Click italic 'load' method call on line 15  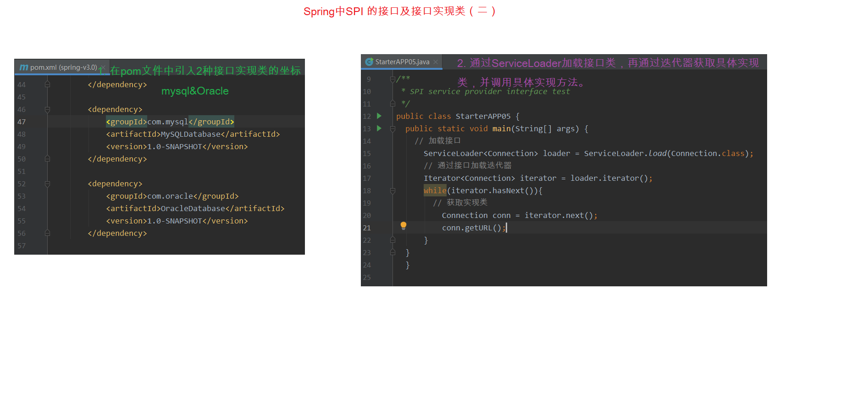(x=658, y=153)
